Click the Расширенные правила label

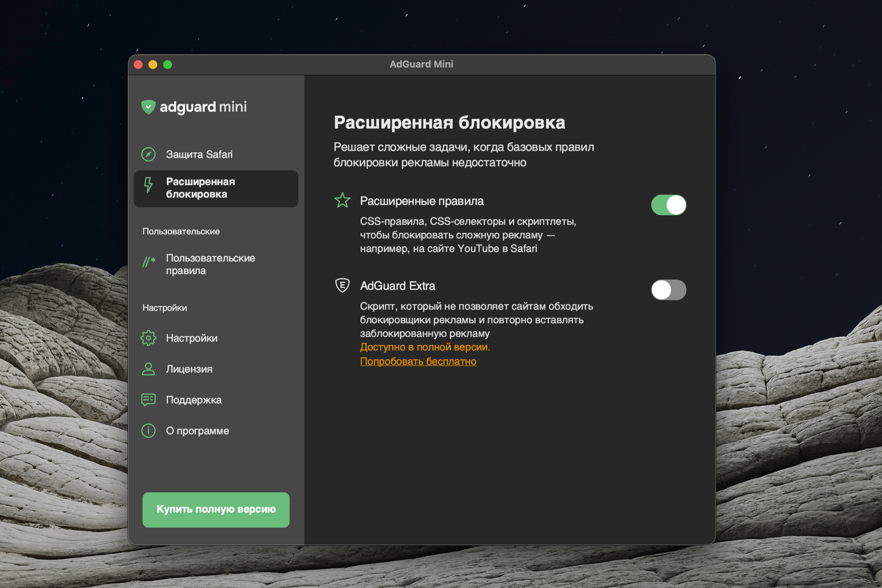(x=422, y=201)
